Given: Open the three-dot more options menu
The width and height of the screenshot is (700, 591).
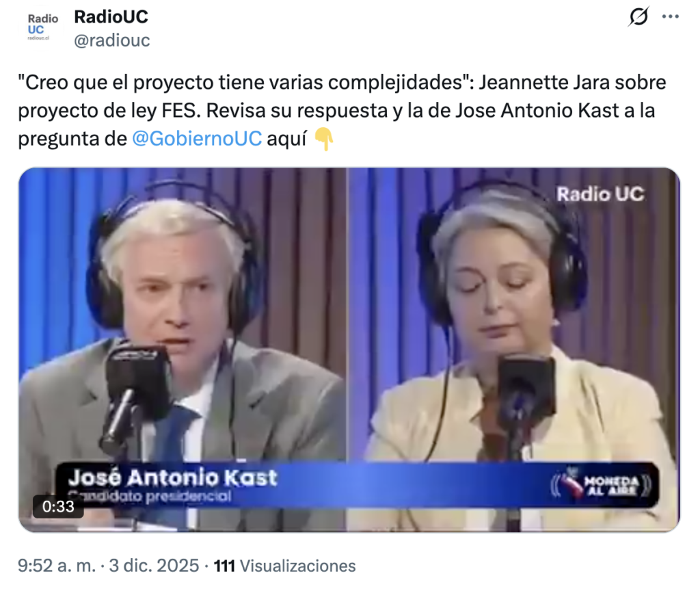Looking at the screenshot, I should coord(670,17).
